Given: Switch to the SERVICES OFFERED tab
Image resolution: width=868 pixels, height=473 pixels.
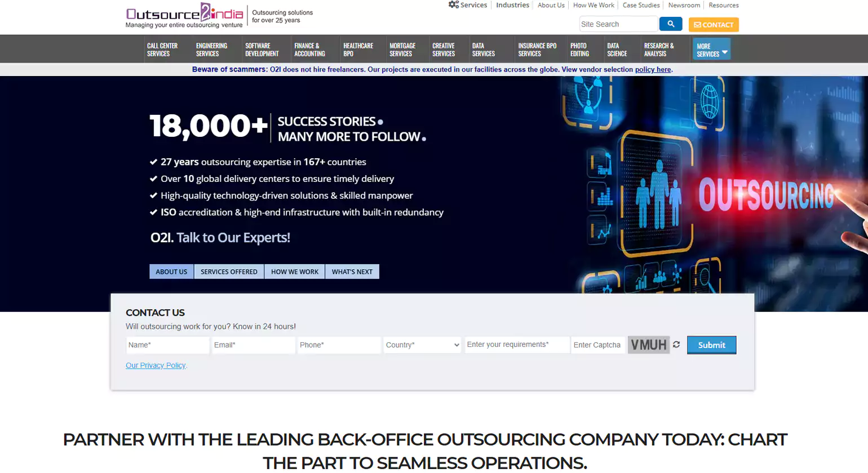Looking at the screenshot, I should pyautogui.click(x=229, y=271).
